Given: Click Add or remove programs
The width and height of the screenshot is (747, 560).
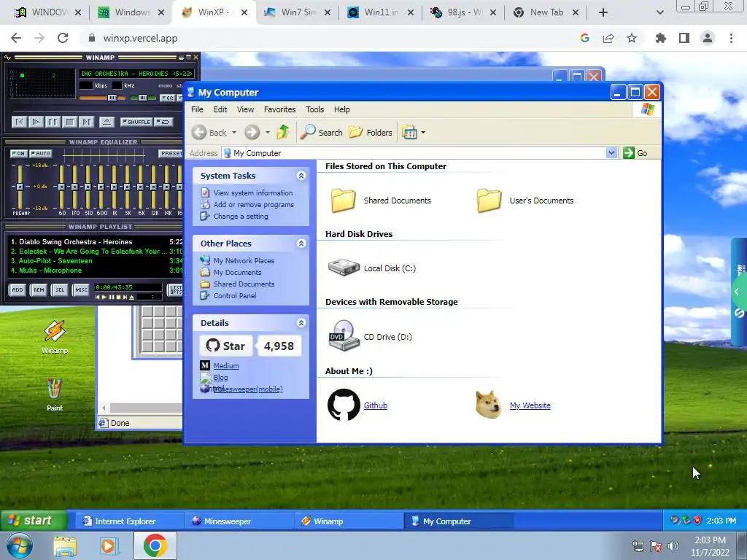Looking at the screenshot, I should (253, 205).
